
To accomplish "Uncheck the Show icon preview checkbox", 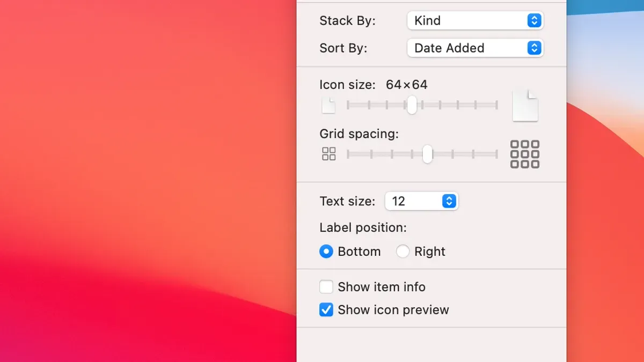I will click(326, 309).
